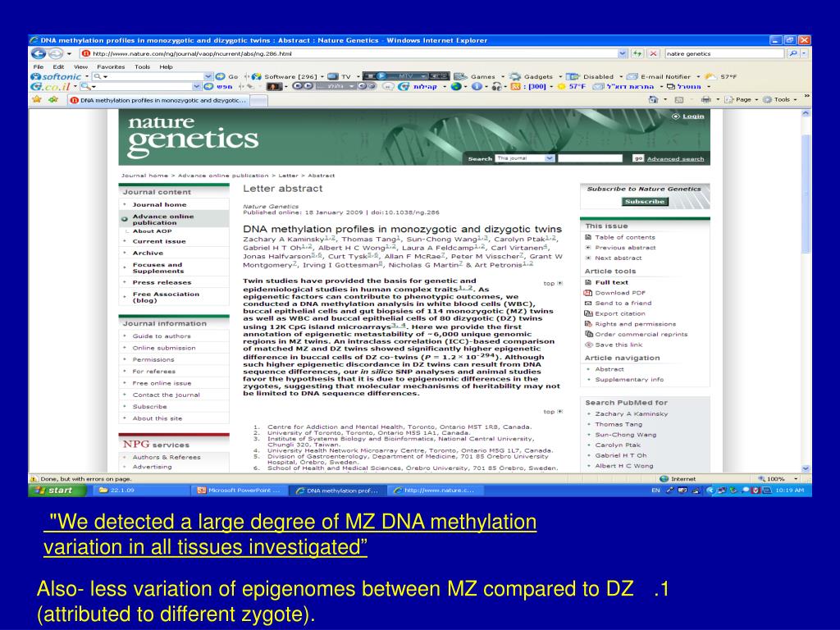Open the Edit menu
Viewport: 840px width, 630px height.
(x=58, y=67)
